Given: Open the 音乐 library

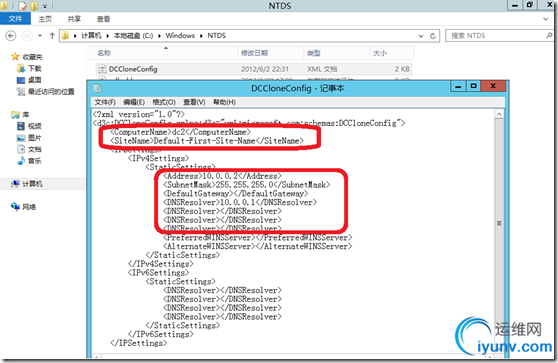Looking at the screenshot, I should tap(35, 161).
